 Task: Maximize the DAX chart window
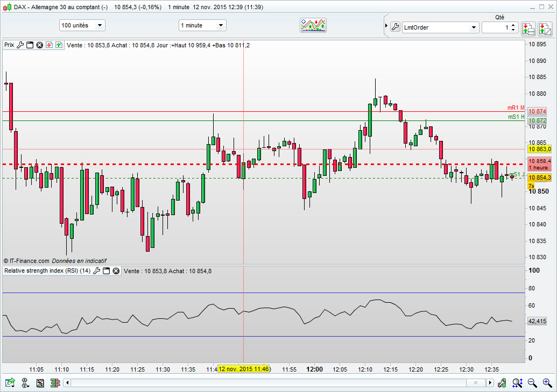542,6
